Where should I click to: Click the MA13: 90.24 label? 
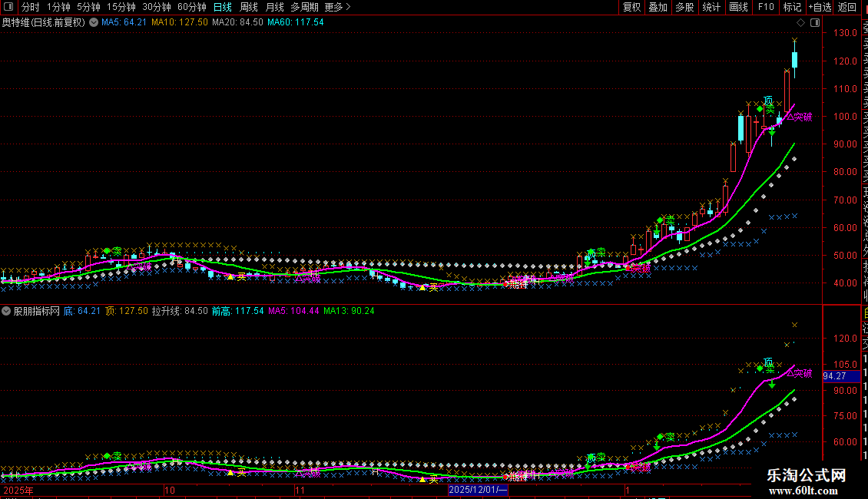pos(350,312)
